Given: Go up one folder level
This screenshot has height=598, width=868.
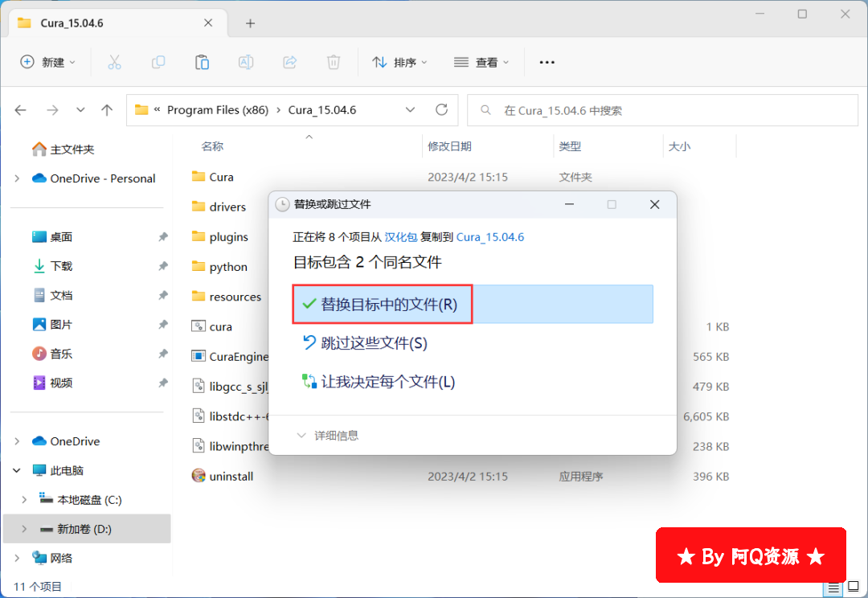Looking at the screenshot, I should [x=107, y=110].
